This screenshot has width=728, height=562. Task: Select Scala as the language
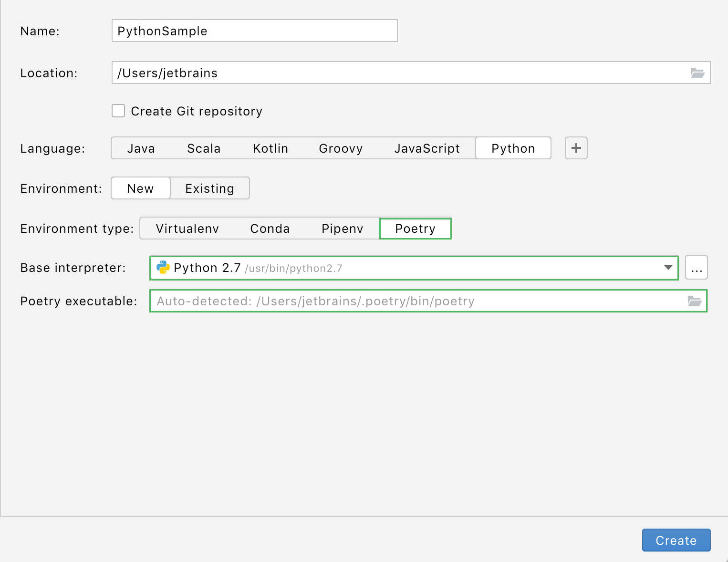[x=204, y=148]
